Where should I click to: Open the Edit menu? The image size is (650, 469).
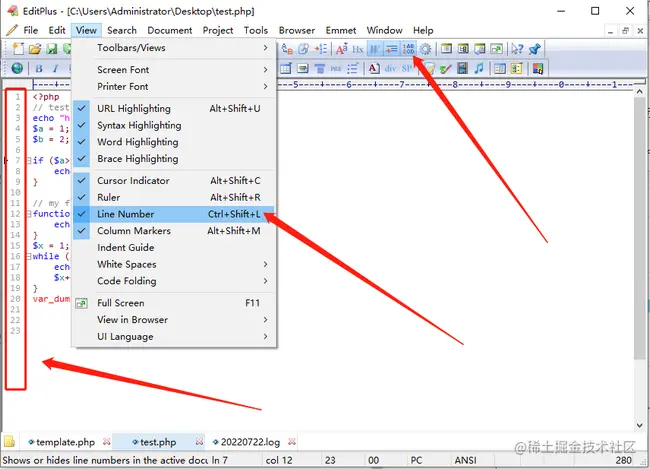[57, 30]
